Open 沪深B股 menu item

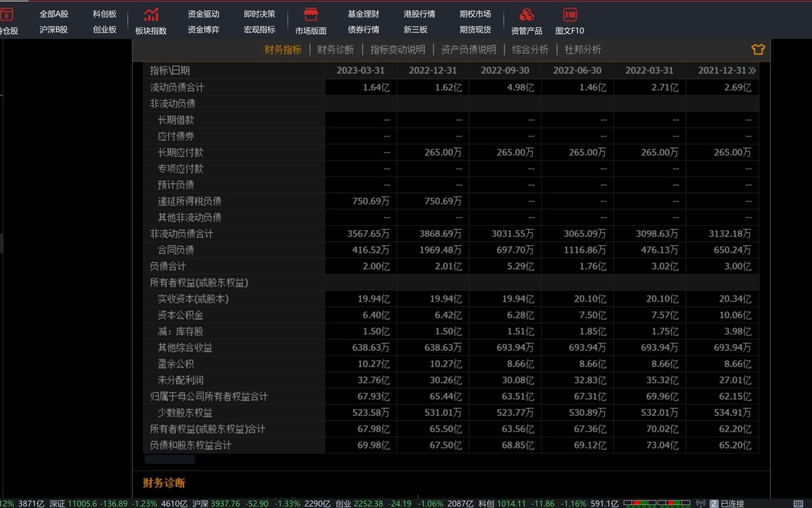tap(54, 30)
